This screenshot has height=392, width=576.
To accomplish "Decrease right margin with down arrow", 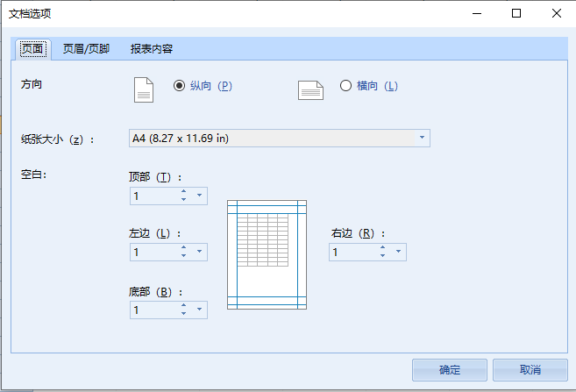I will [x=383, y=256].
